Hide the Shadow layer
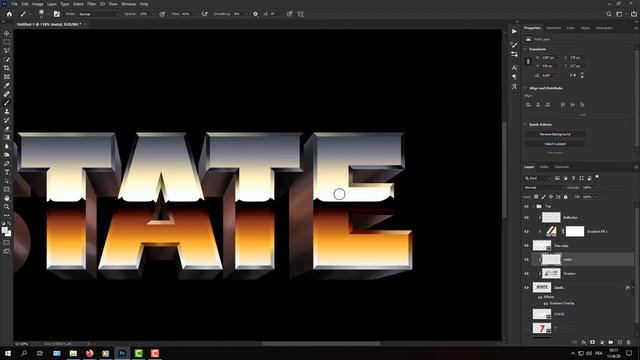 (527, 273)
